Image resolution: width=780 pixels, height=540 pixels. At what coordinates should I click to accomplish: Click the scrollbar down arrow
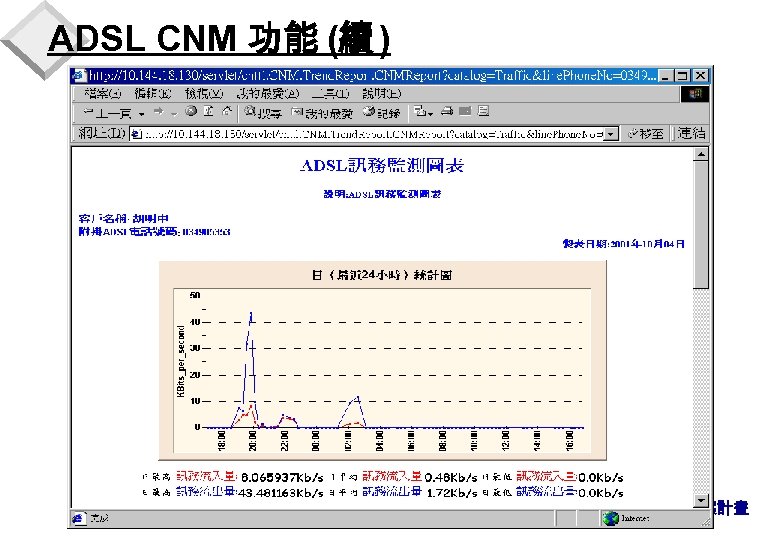[700, 501]
